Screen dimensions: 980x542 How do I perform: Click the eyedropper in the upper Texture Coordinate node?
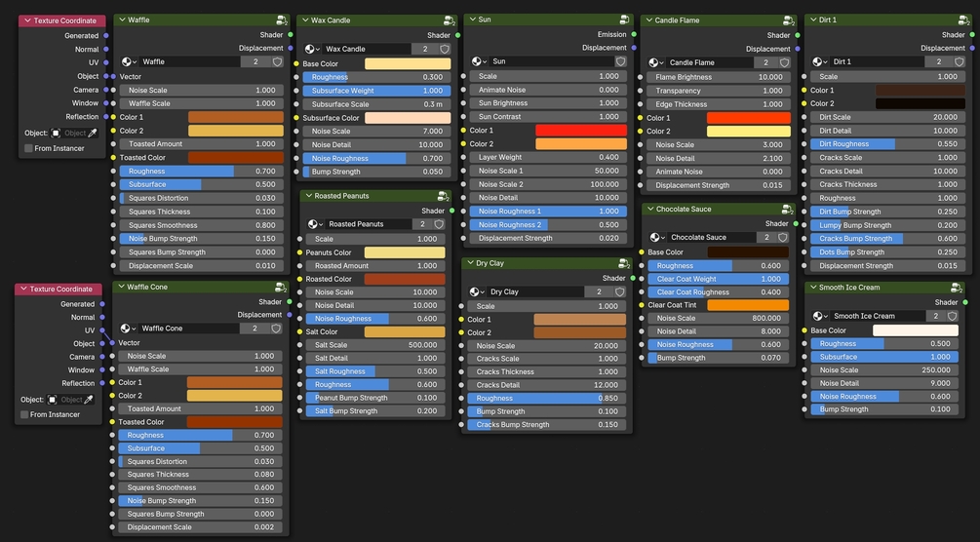click(x=93, y=134)
